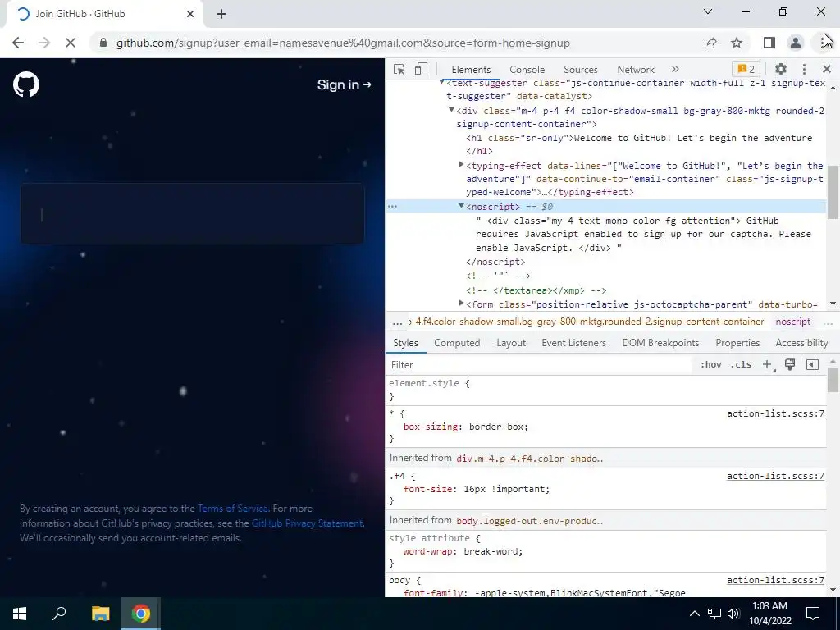Show more DevTools tabs with the chevrons
The width and height of the screenshot is (840, 630).
675,69
